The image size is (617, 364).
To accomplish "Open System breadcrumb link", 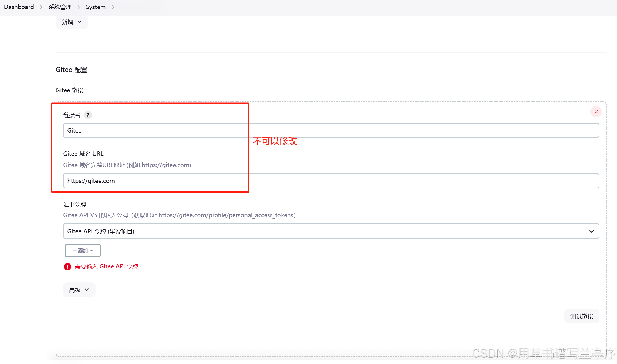I will [96, 7].
